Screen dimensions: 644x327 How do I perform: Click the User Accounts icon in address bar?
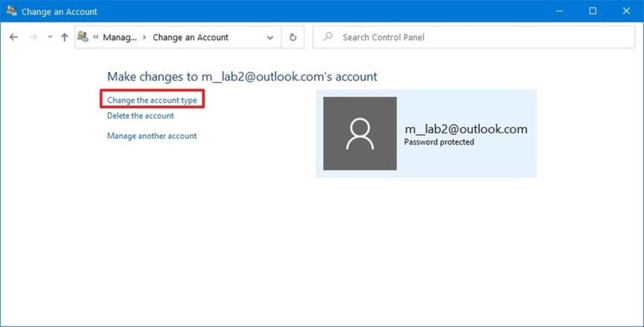click(x=83, y=36)
